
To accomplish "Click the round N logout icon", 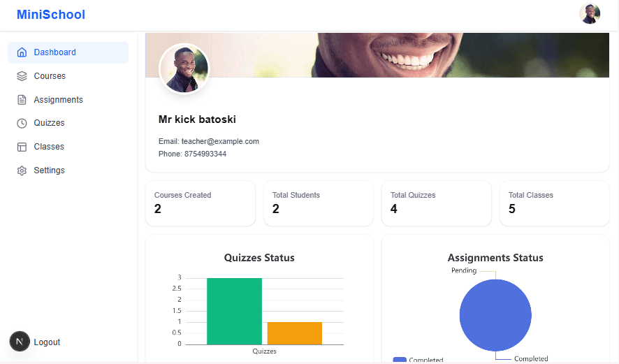I will pyautogui.click(x=20, y=342).
